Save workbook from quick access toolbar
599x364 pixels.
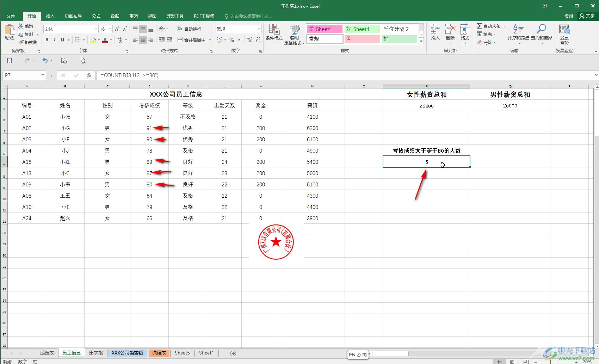tap(10, 61)
